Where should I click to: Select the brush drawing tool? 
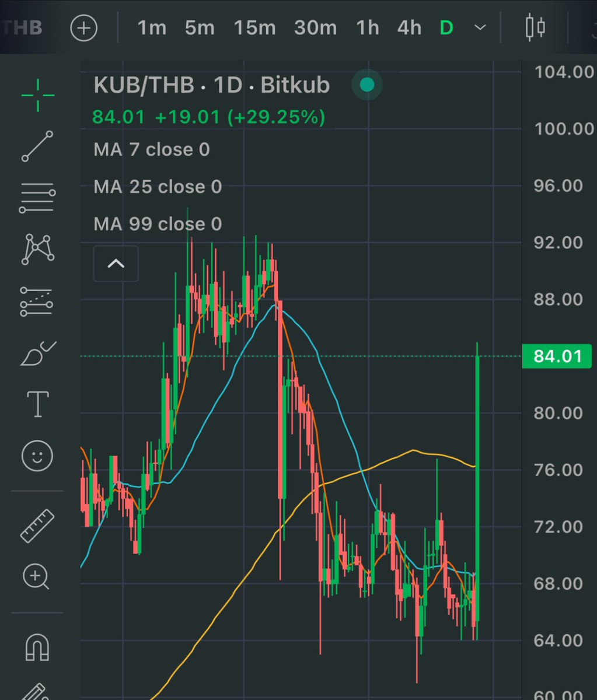click(38, 353)
